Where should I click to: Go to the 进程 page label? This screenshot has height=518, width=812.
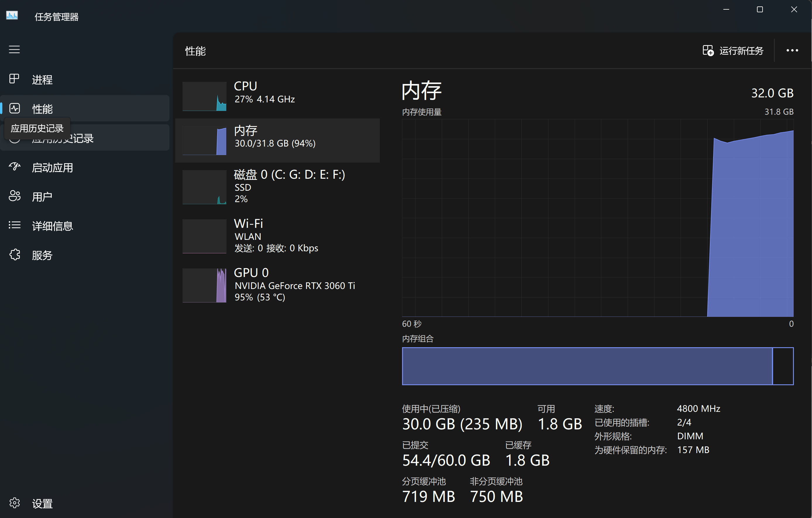point(42,80)
